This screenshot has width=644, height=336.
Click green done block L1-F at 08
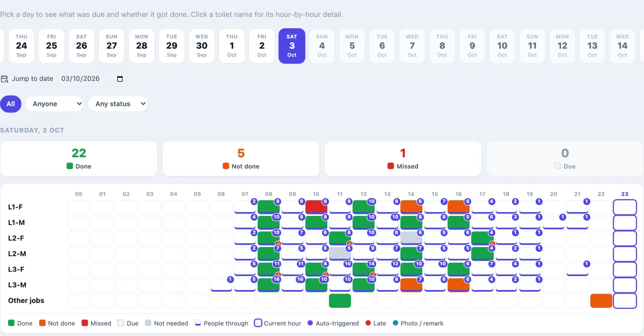coord(268,207)
